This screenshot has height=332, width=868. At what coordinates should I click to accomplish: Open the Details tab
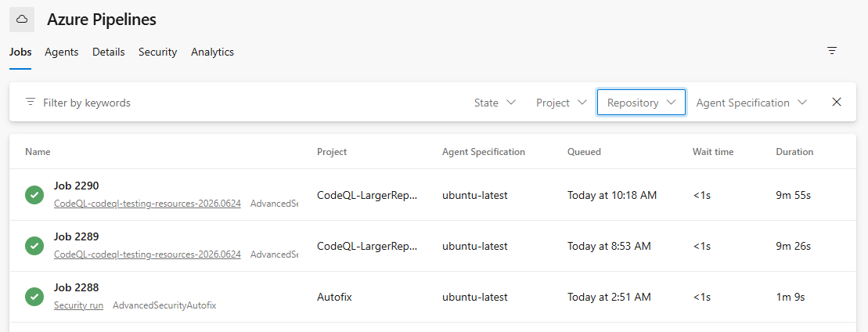tap(109, 52)
